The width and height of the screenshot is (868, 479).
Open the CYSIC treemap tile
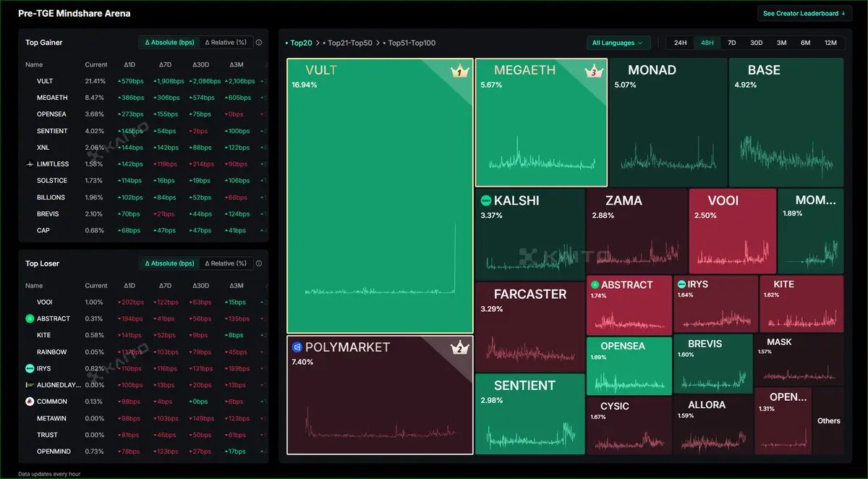pos(629,425)
